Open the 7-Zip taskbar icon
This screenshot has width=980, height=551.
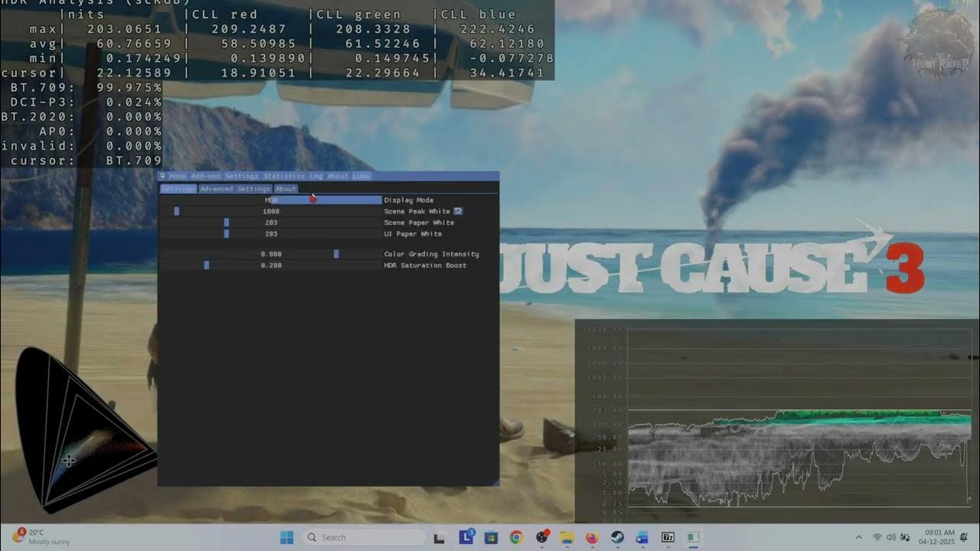click(x=668, y=537)
